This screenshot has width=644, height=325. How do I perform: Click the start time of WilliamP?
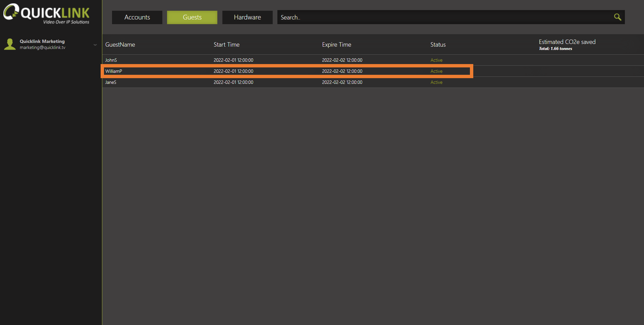click(233, 71)
